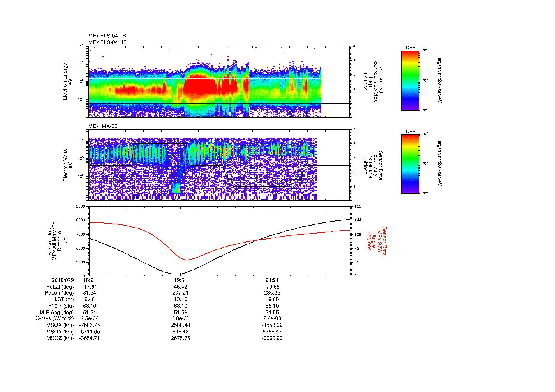Click the top DEF color bar for ELS
The height and width of the screenshot is (392, 555).
point(410,80)
